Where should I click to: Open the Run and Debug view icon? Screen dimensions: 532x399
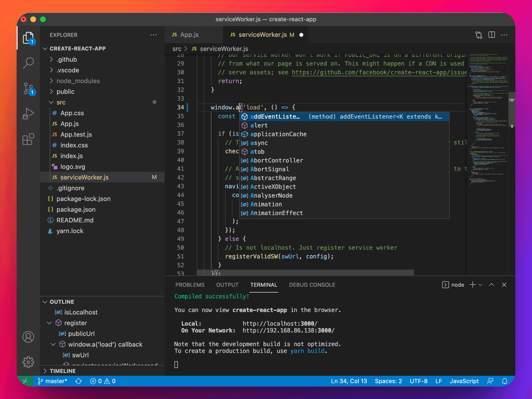28,114
